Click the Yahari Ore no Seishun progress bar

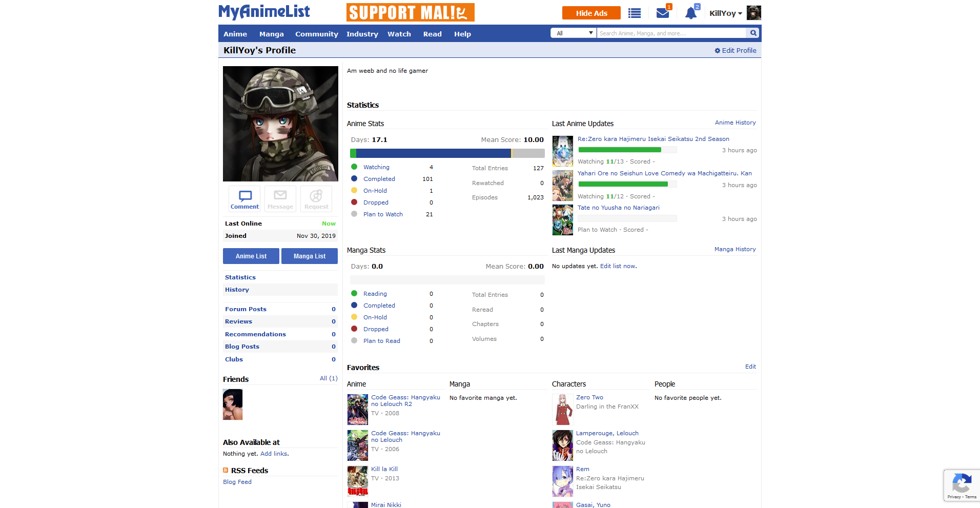tap(627, 184)
